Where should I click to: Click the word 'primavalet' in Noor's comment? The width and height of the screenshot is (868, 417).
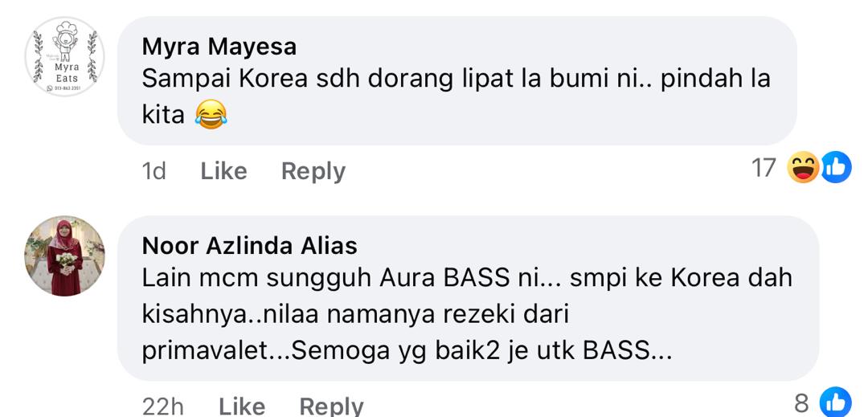[206, 352]
